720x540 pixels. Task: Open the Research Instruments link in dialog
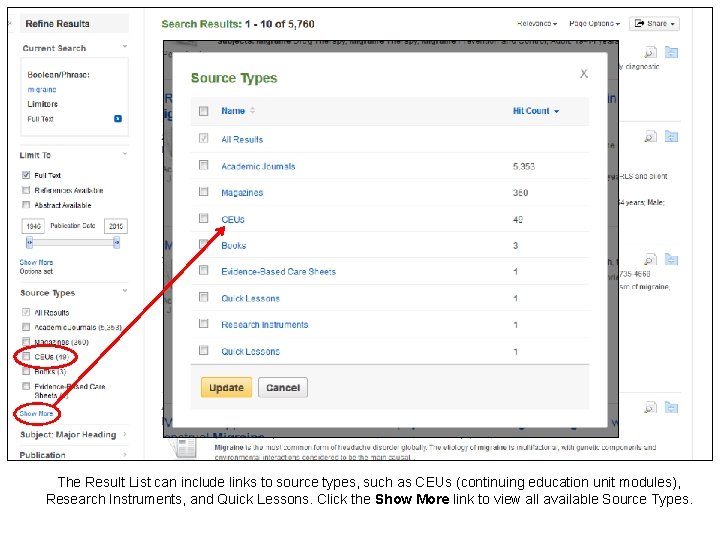click(x=264, y=325)
